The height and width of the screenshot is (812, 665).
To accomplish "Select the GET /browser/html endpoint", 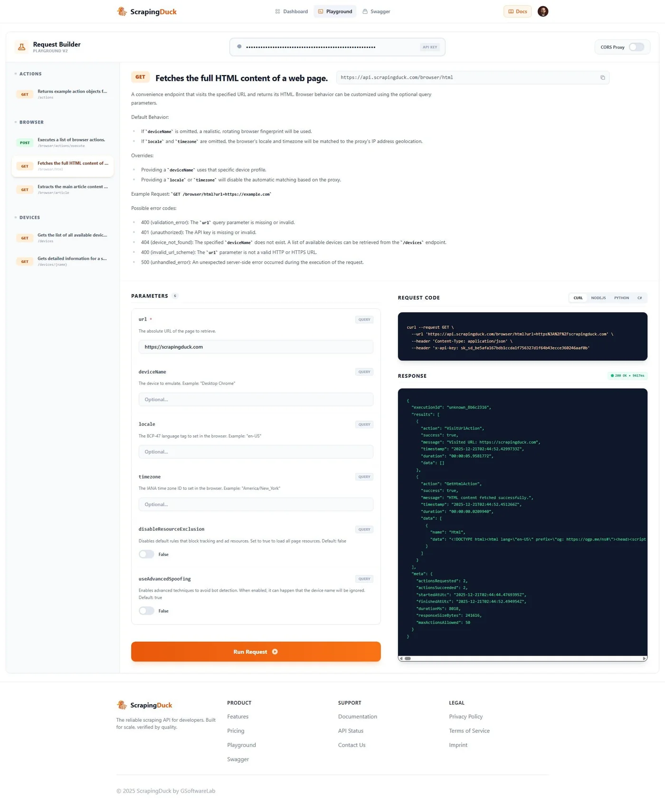I will 63,166.
